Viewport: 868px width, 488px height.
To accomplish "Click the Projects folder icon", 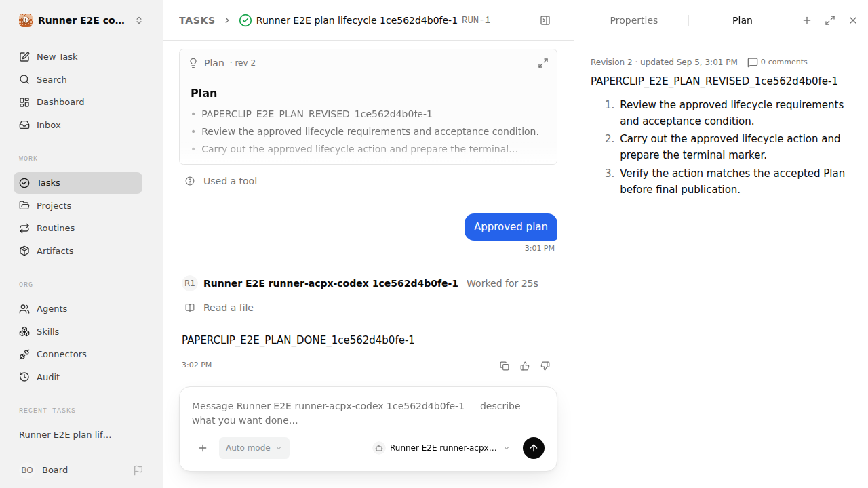I will pyautogui.click(x=24, y=205).
